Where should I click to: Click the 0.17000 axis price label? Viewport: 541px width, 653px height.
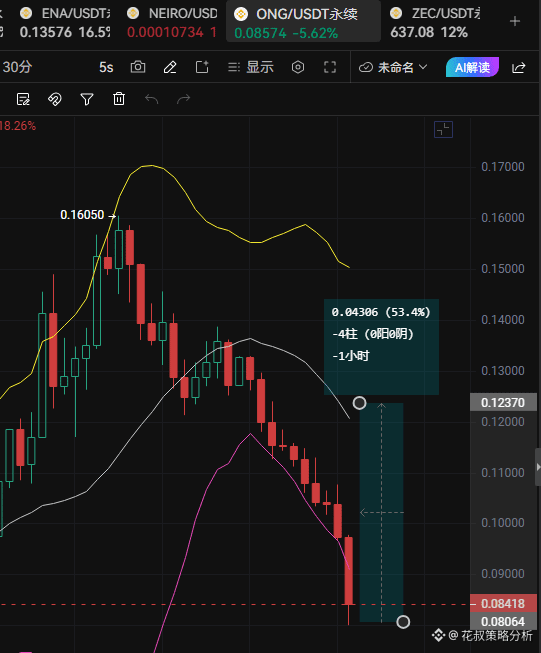click(503, 167)
